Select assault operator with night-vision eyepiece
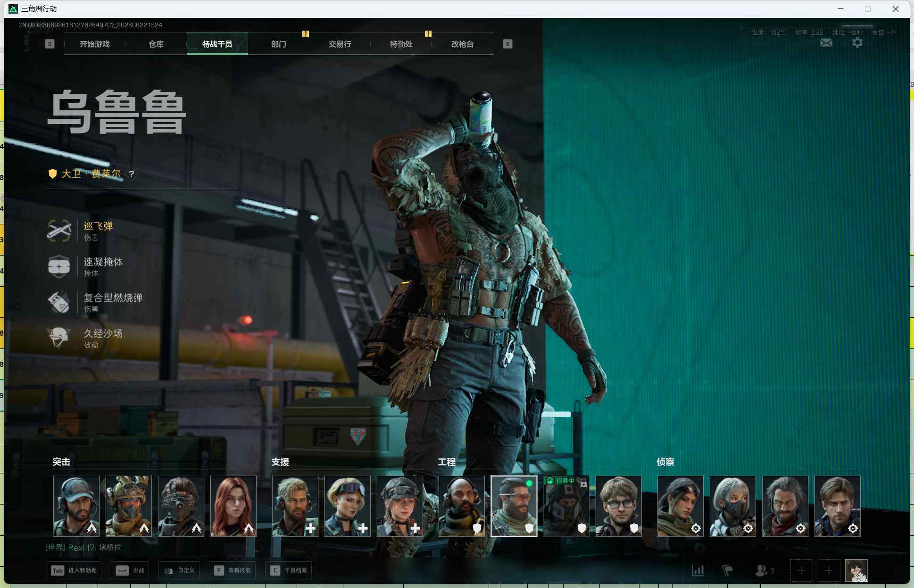The width and height of the screenshot is (914, 588). tap(181, 506)
